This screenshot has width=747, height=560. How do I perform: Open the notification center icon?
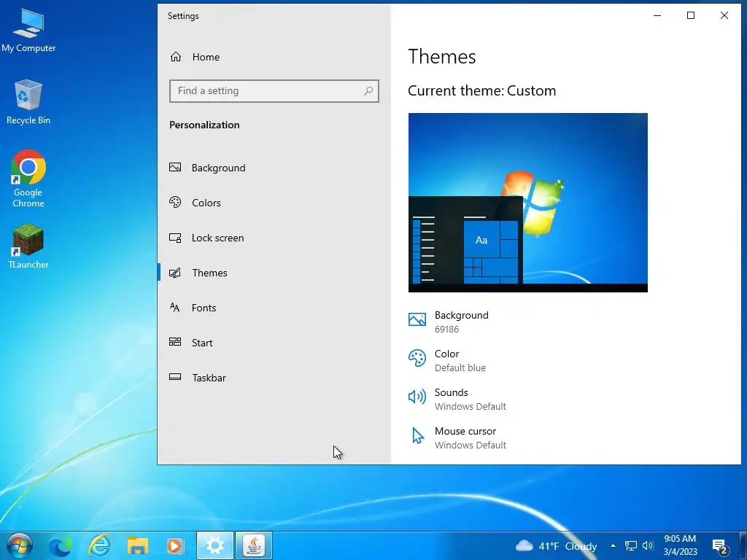click(x=720, y=546)
